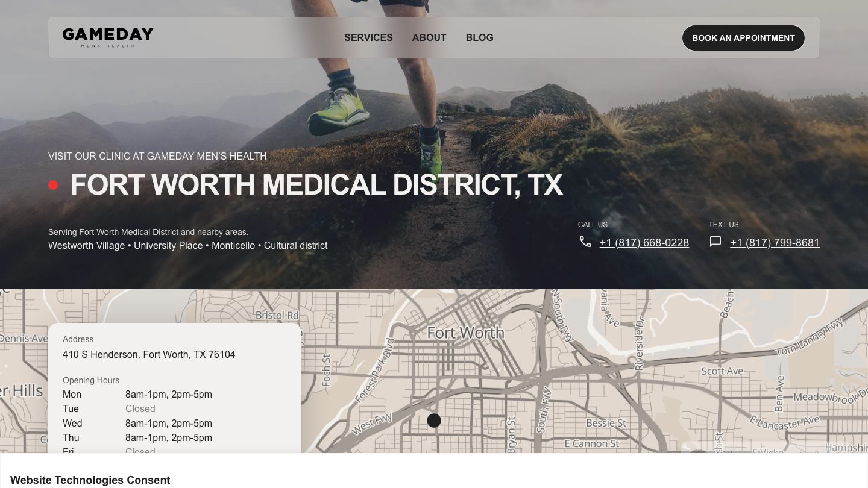
Task: Call the +1 (817) 668-0228 number
Action: pyautogui.click(x=644, y=243)
